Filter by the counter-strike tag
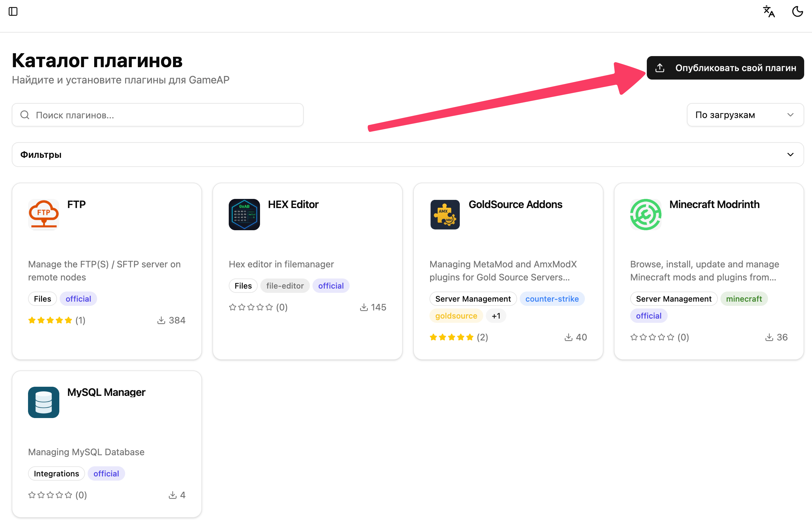The image size is (812, 525). tap(552, 299)
